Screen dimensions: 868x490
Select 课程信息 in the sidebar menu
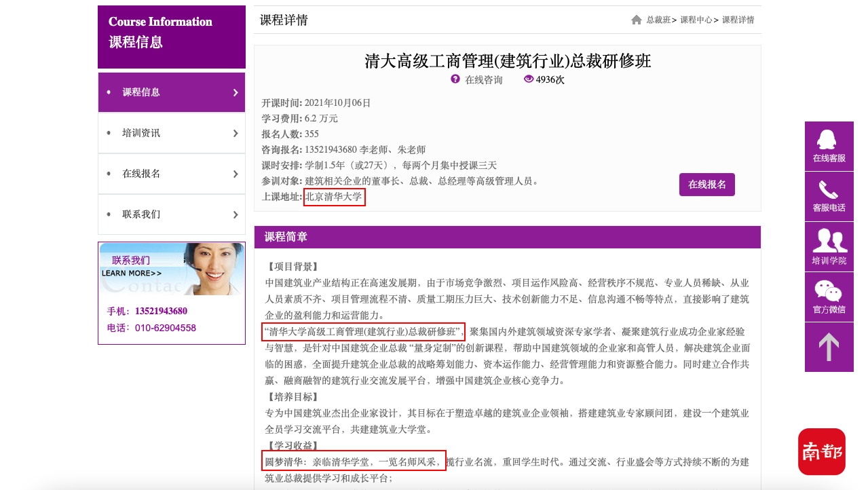click(x=172, y=92)
